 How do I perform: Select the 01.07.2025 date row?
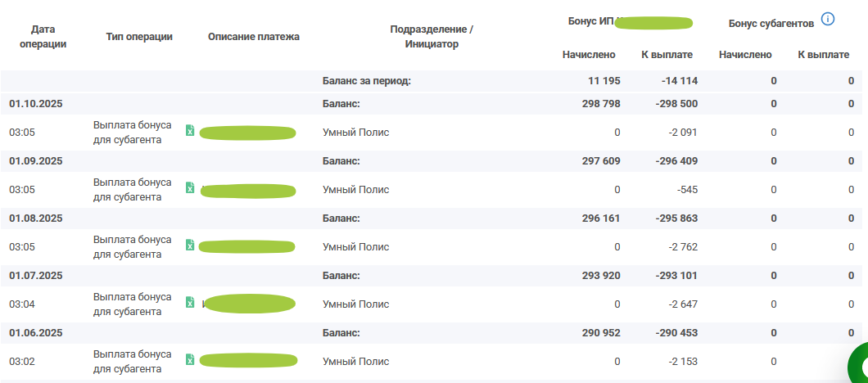coord(36,276)
